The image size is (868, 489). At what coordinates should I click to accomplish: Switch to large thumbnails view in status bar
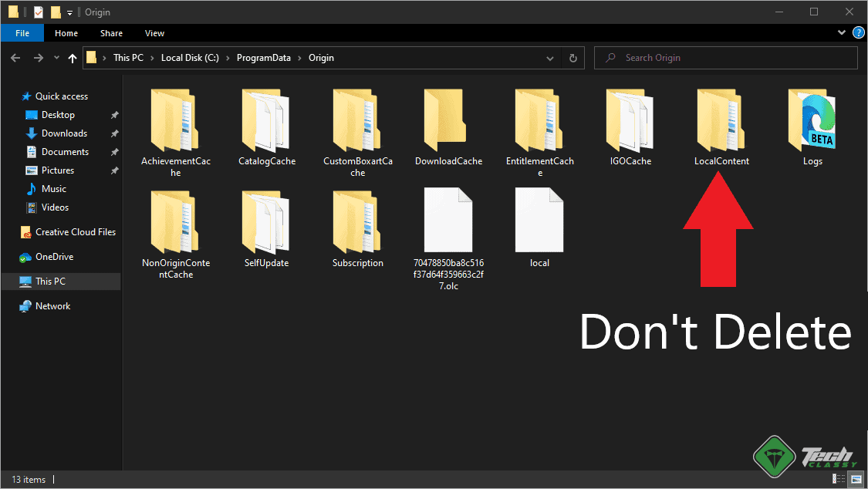(x=855, y=478)
